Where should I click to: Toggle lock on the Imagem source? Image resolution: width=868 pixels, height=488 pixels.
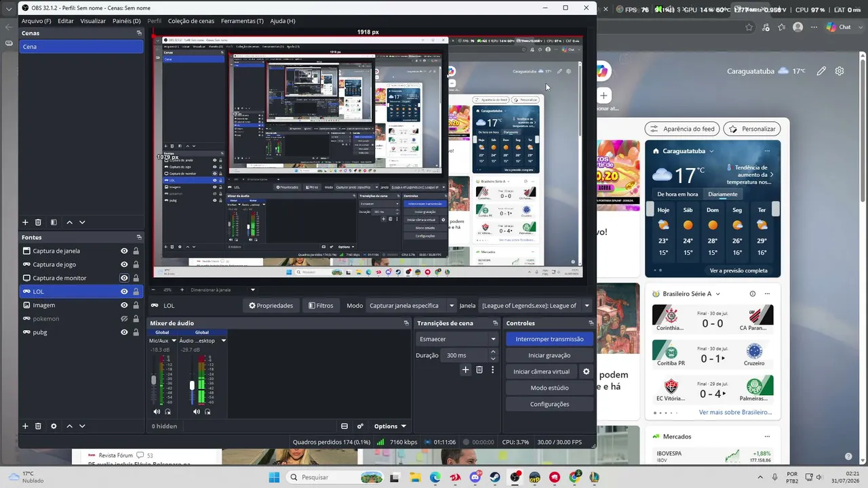(x=136, y=305)
